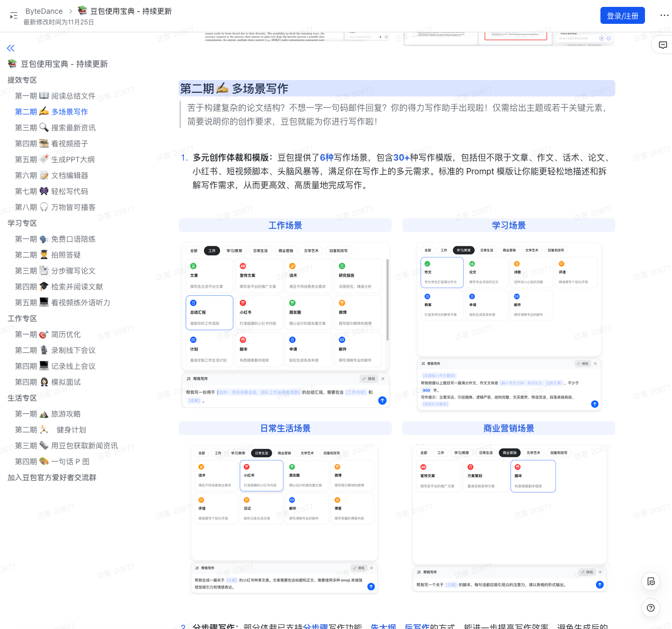This screenshot has width=672, height=629.
Task: Open 豆包使用宝典 - 持续更新 sidebar root
Action: coord(58,64)
